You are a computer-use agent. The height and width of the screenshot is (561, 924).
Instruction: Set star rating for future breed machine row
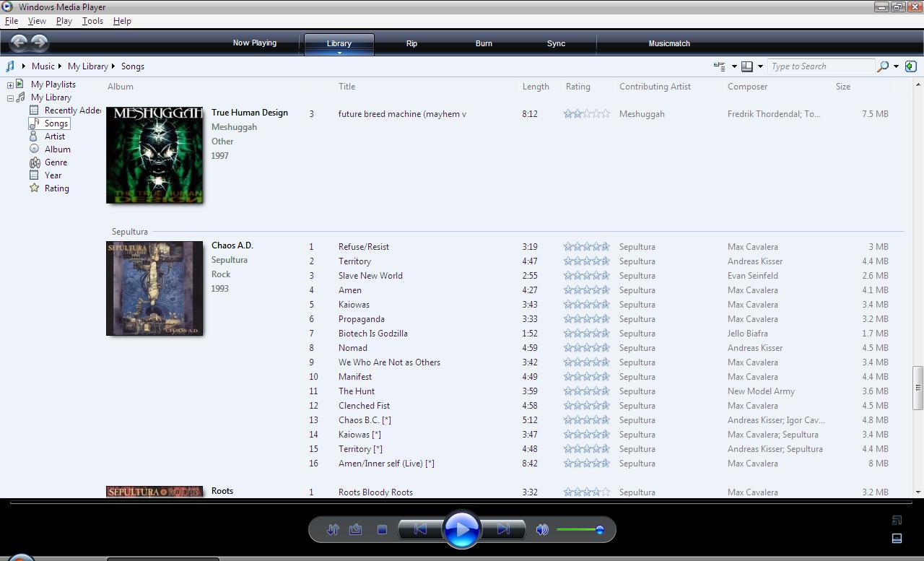[x=587, y=114]
